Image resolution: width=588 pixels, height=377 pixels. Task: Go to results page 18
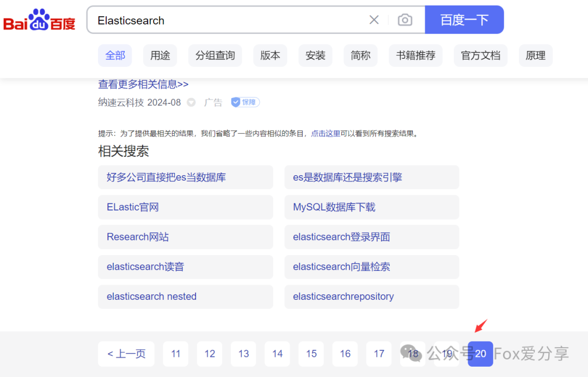tap(413, 354)
